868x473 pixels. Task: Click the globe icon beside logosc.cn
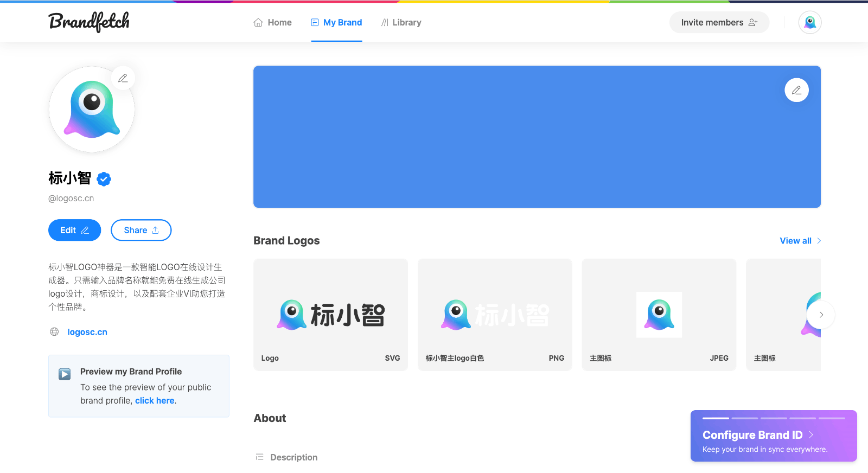coord(54,332)
